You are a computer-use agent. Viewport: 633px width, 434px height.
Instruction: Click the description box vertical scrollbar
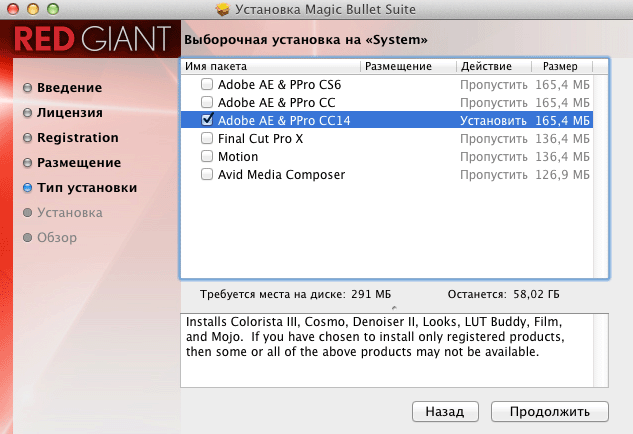(600, 350)
